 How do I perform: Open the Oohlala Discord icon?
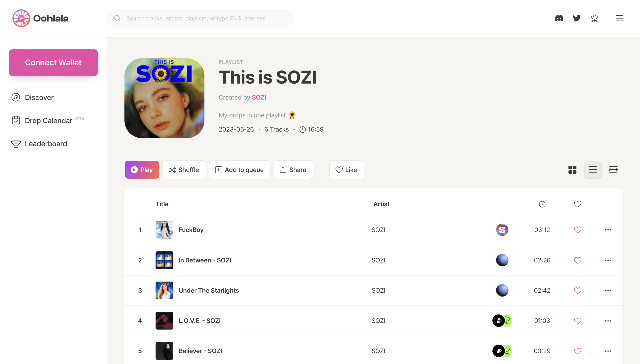coord(559,18)
